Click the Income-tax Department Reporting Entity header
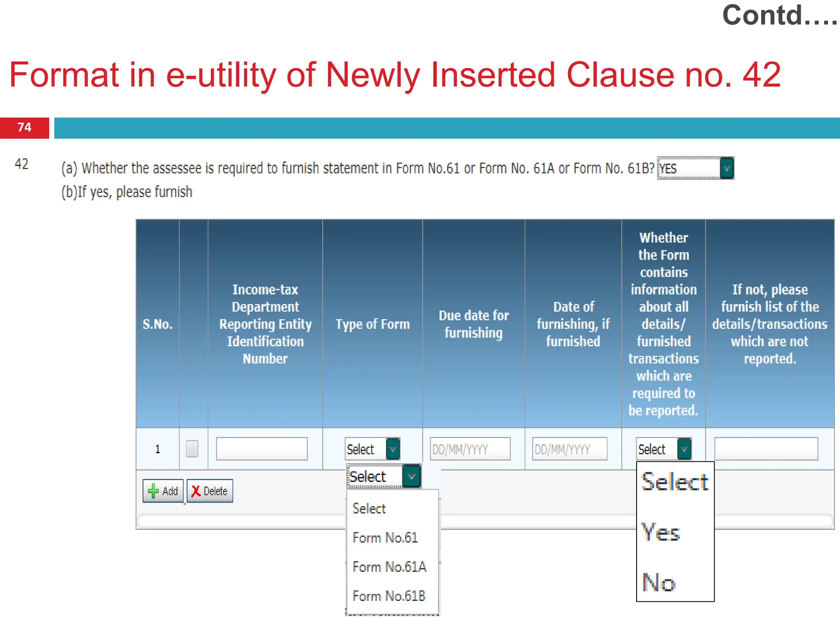 point(265,324)
